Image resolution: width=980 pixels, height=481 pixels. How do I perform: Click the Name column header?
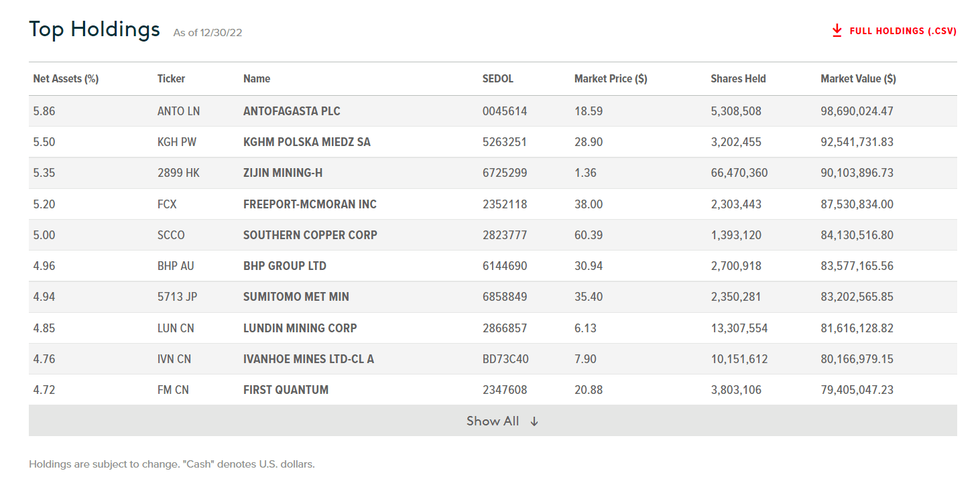[x=257, y=78]
